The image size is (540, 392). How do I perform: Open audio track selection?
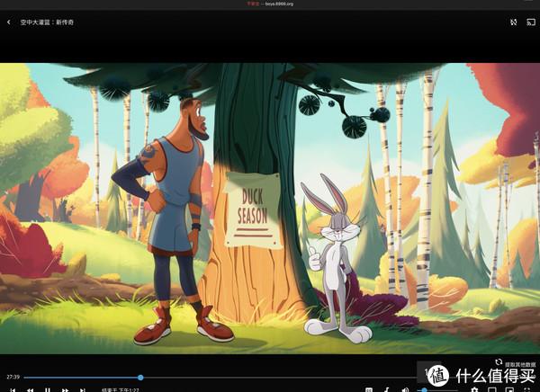pos(387,390)
